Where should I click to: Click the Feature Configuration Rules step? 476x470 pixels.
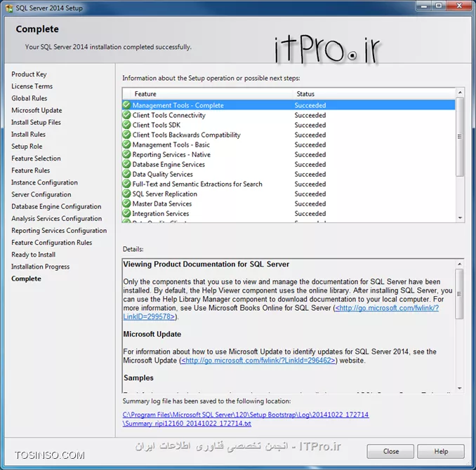(52, 243)
